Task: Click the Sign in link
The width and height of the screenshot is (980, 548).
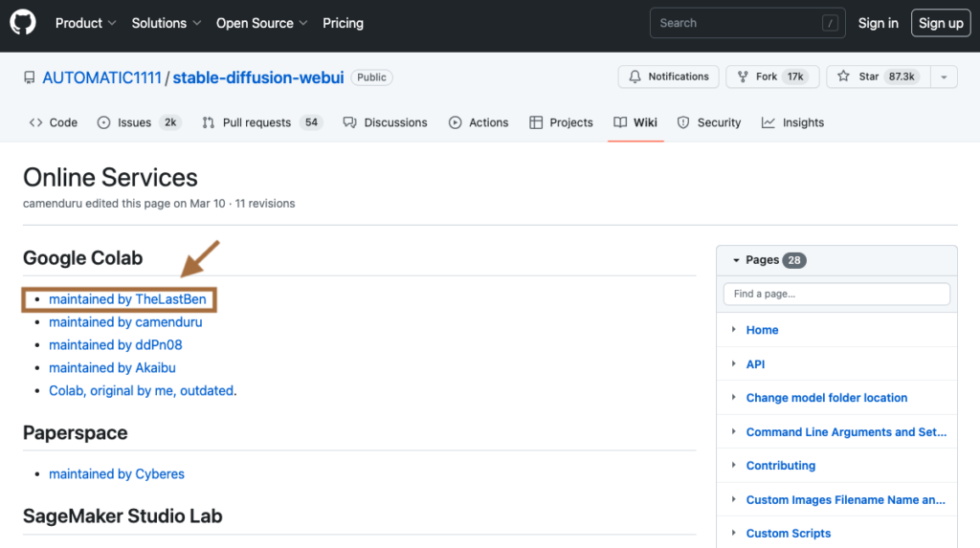Action: coord(878,23)
